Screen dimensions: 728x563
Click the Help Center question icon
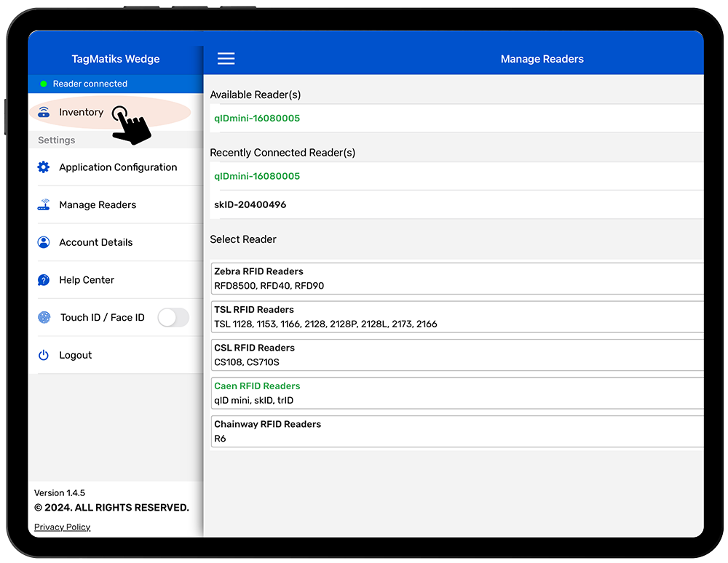click(x=44, y=280)
